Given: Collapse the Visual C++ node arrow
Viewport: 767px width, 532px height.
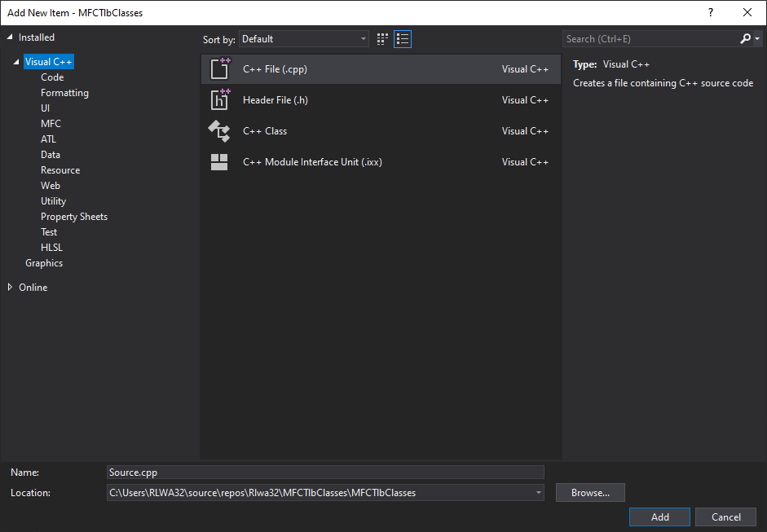Looking at the screenshot, I should click(x=16, y=62).
